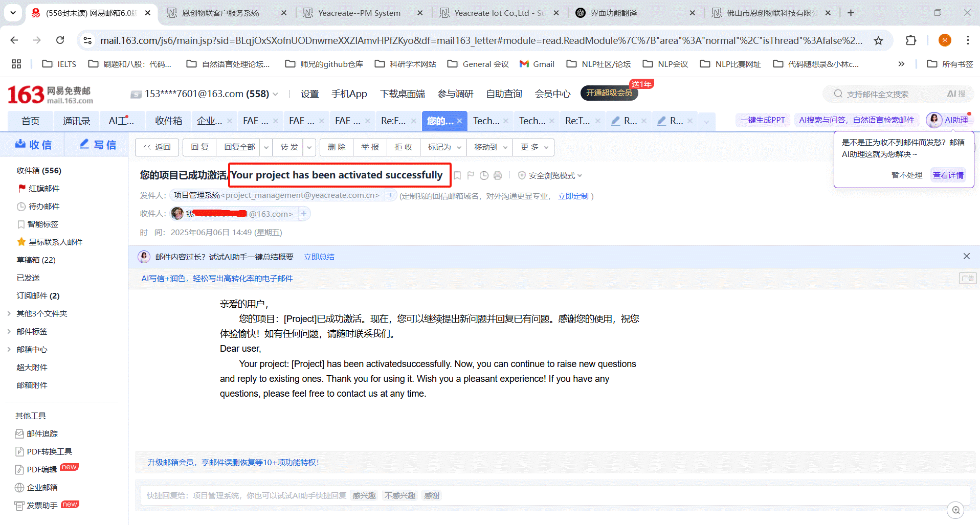
Task: Click the print icon beside the subject
Action: [x=498, y=176]
